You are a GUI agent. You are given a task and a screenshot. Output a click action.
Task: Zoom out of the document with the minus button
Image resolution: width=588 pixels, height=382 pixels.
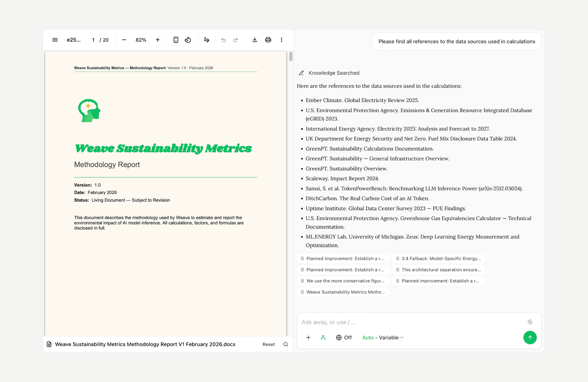pos(124,40)
